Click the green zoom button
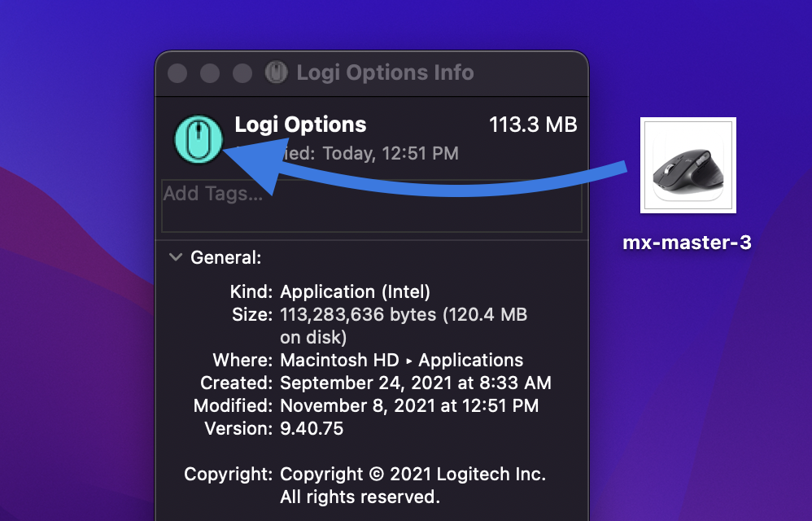The height and width of the screenshot is (521, 812). tap(242, 72)
